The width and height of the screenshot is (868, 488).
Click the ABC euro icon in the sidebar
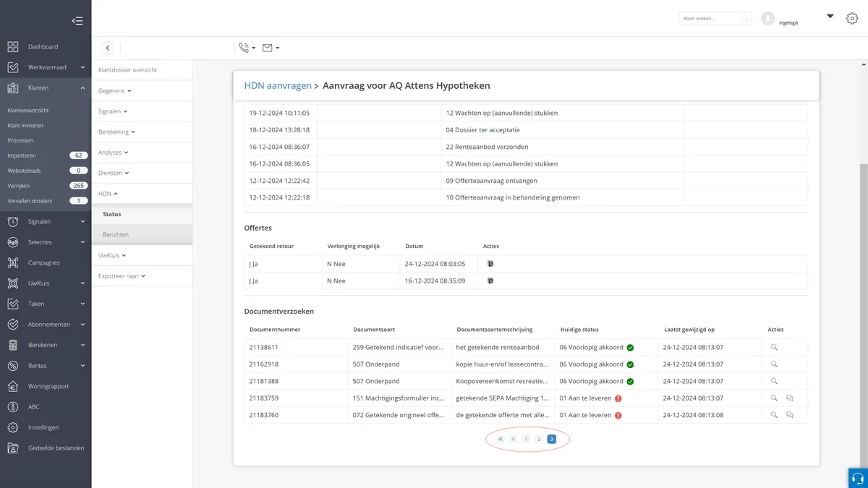tap(13, 406)
